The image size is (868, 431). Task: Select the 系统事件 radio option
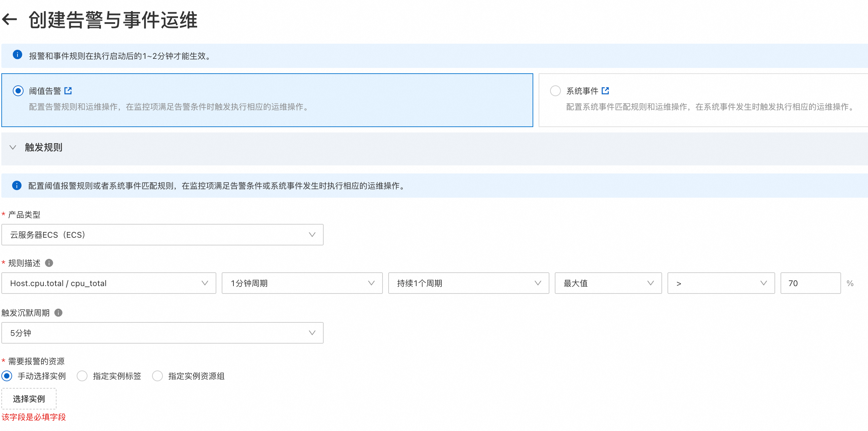coord(555,91)
